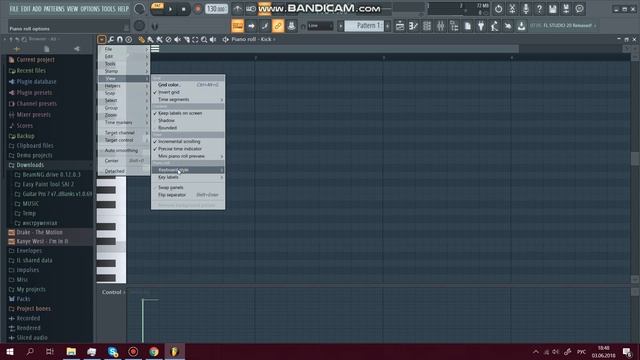The width and height of the screenshot is (640, 360).
Task: Open the Playlist view icon
Action: point(400,26)
